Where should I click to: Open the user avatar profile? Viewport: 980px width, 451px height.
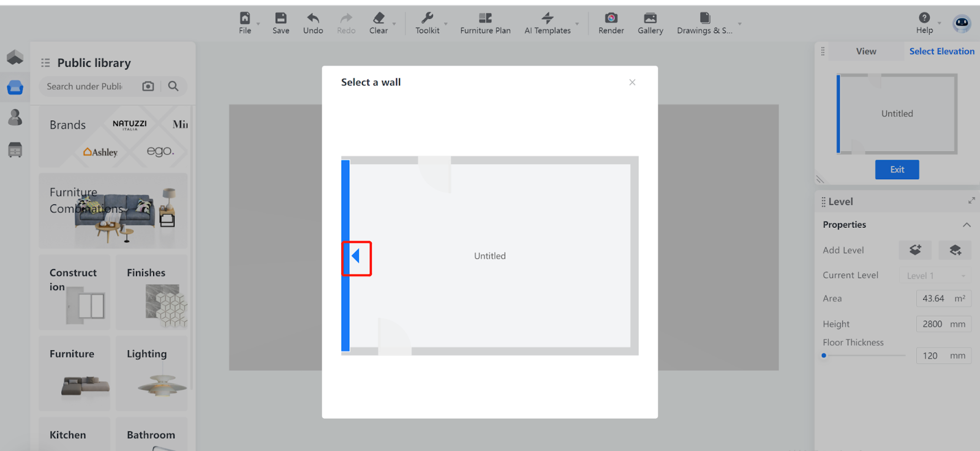(x=962, y=23)
